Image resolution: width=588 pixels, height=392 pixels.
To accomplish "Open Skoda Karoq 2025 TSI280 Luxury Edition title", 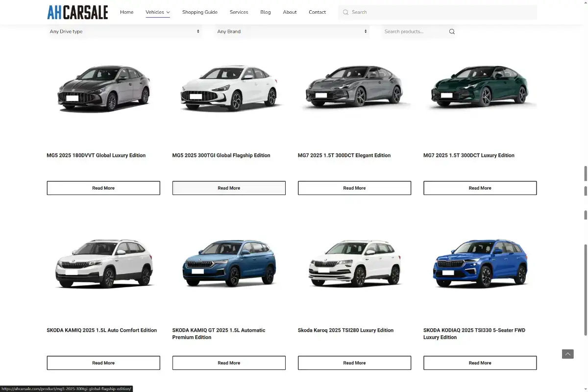I will click(345, 330).
